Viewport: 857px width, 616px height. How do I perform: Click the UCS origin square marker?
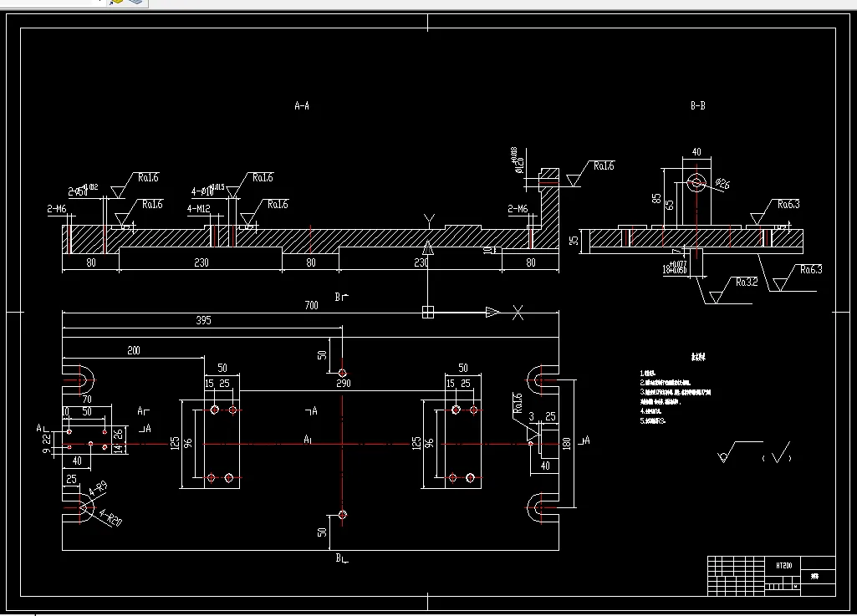[x=428, y=312]
